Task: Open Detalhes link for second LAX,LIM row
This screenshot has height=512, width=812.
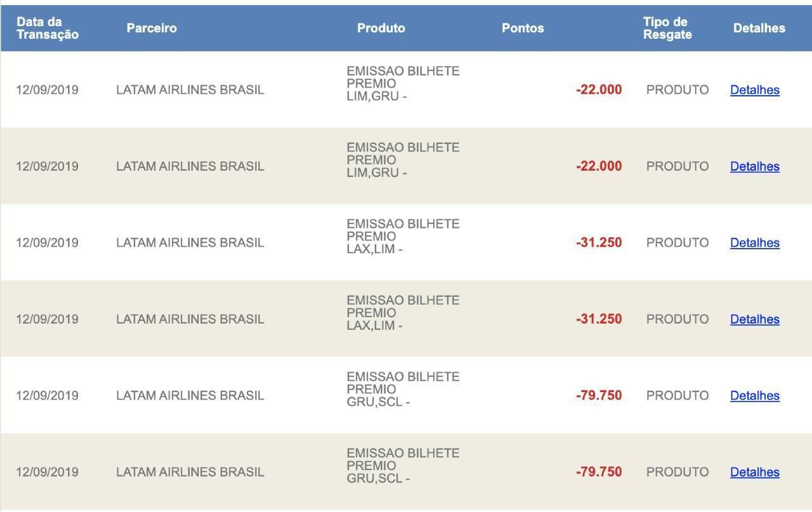Action: point(754,319)
